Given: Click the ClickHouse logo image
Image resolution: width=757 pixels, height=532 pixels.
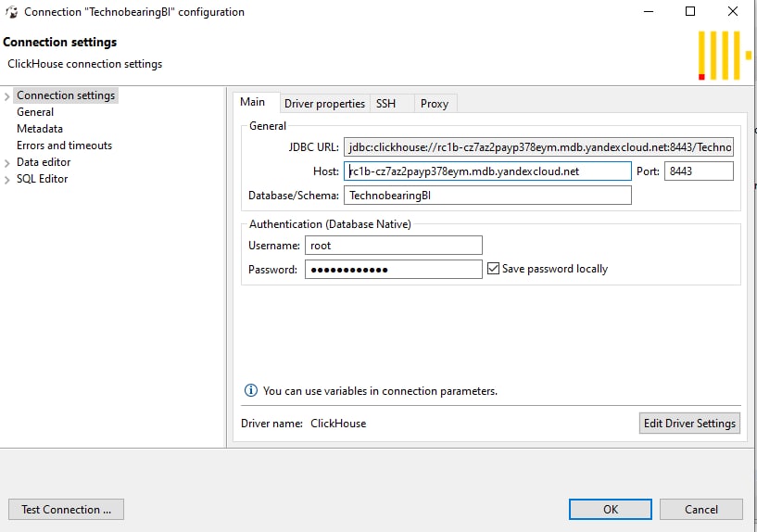Looking at the screenshot, I should [x=725, y=56].
